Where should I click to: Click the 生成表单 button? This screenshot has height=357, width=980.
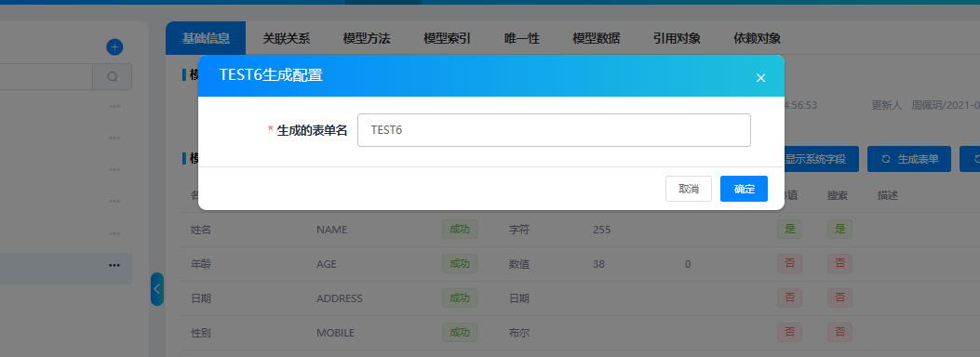pyautogui.click(x=909, y=159)
